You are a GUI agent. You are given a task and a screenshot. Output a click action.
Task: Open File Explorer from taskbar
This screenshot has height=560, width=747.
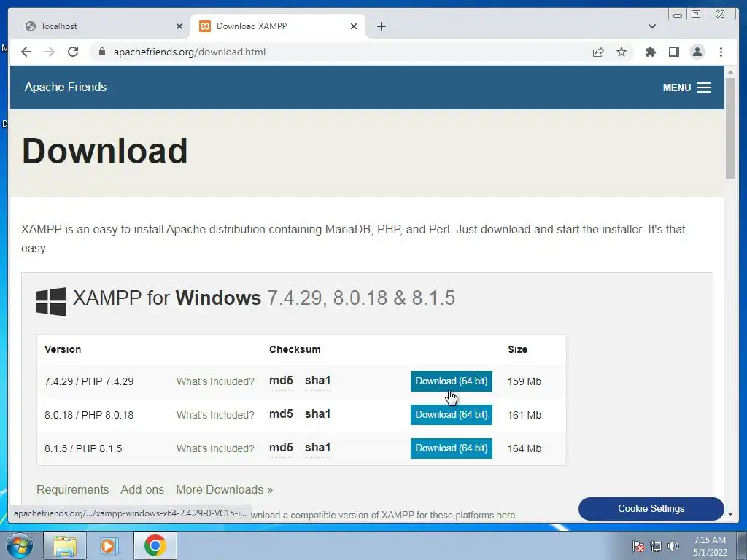[x=65, y=545]
